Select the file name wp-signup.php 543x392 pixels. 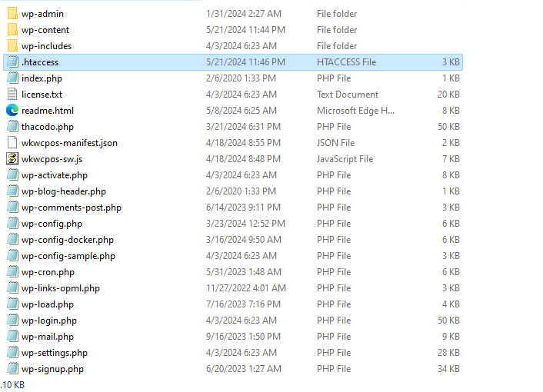(52, 369)
